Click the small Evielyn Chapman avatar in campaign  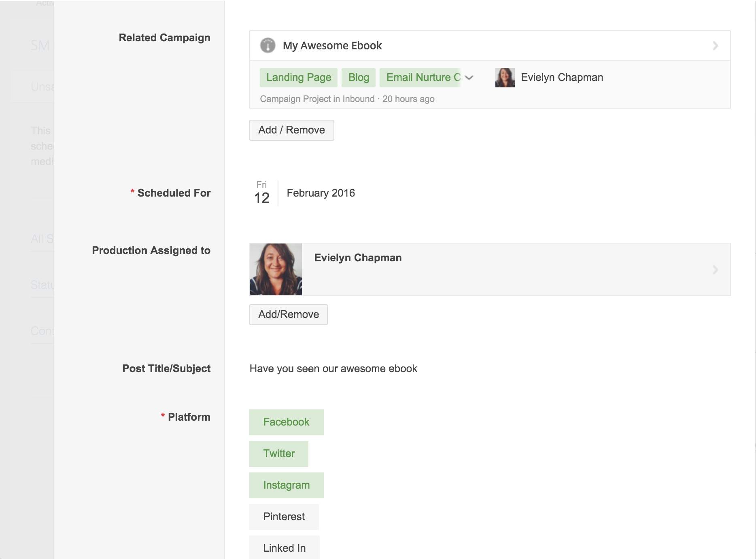[x=505, y=78]
